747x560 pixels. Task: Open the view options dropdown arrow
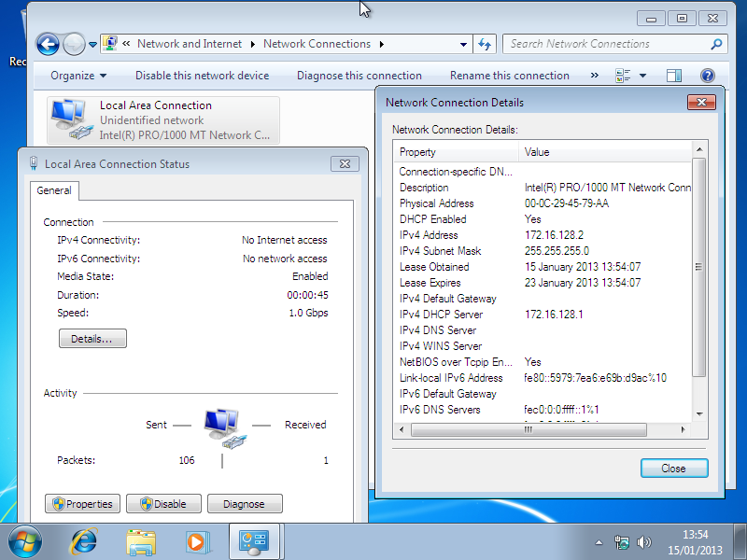(x=642, y=76)
